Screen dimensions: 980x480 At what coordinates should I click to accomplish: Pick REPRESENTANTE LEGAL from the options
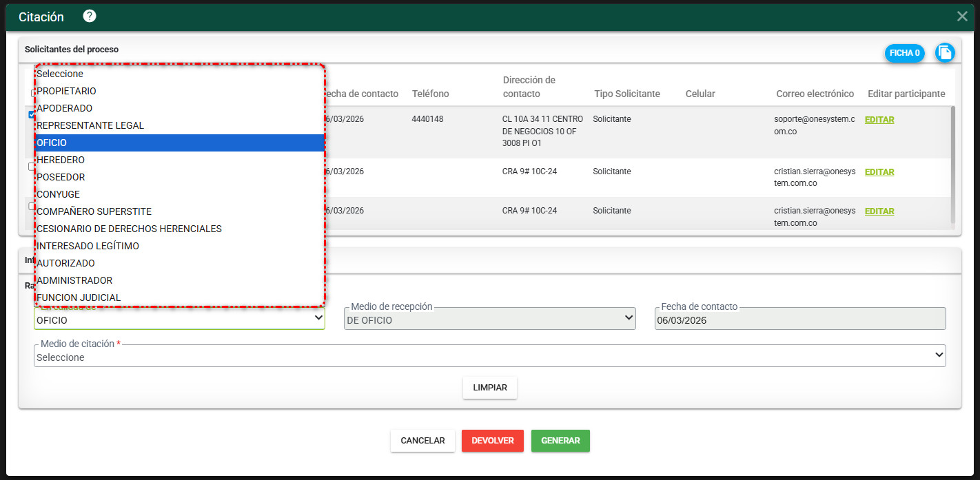click(90, 125)
